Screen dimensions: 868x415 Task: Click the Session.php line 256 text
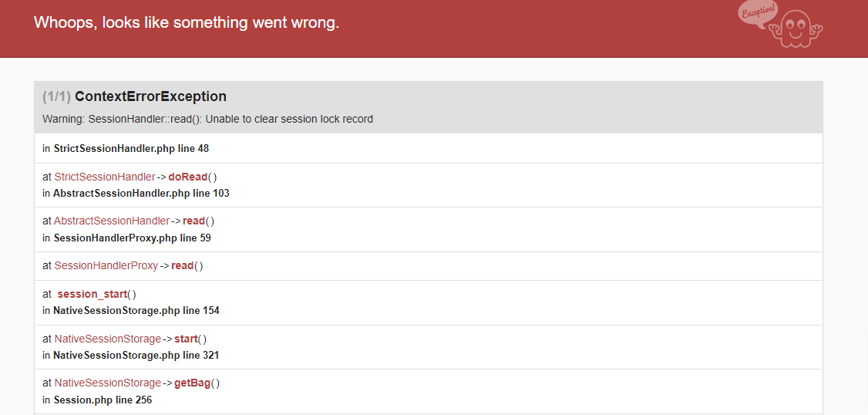point(103,400)
